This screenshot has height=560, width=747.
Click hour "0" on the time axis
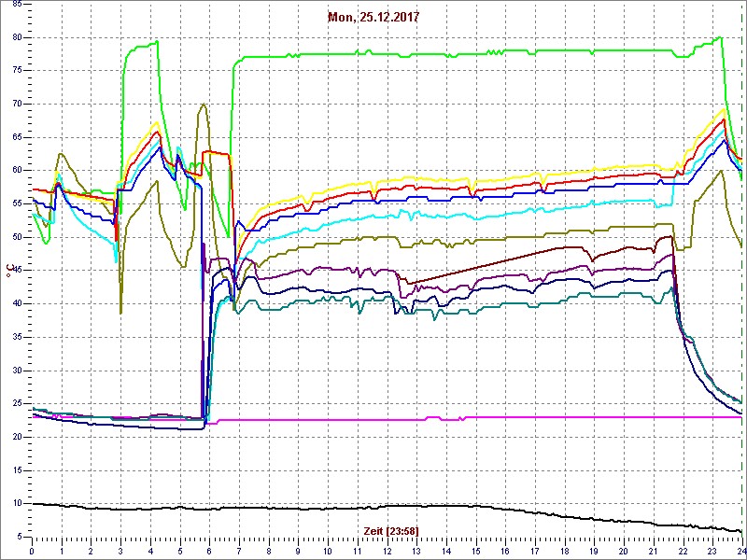point(32,551)
